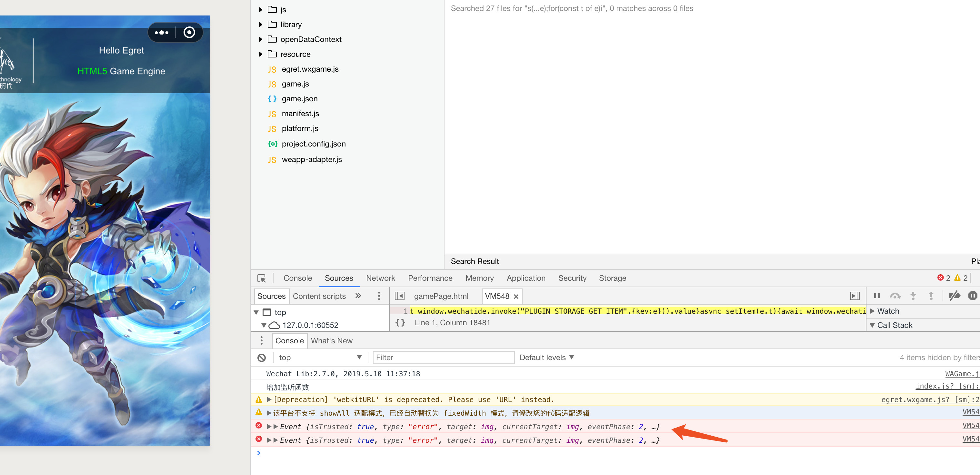Switch to the Network tab
The image size is (980, 475).
(380, 278)
